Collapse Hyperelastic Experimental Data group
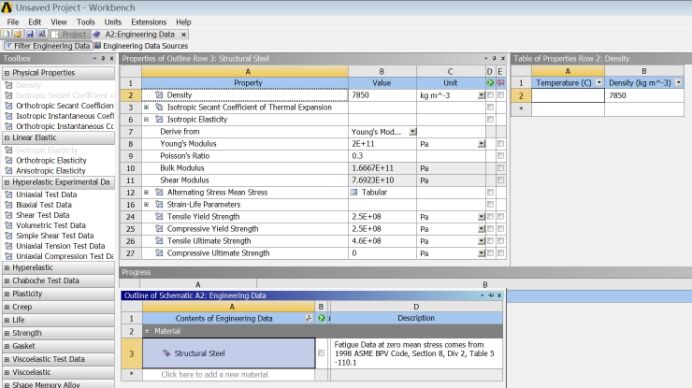The image size is (692, 388). pos(7,182)
